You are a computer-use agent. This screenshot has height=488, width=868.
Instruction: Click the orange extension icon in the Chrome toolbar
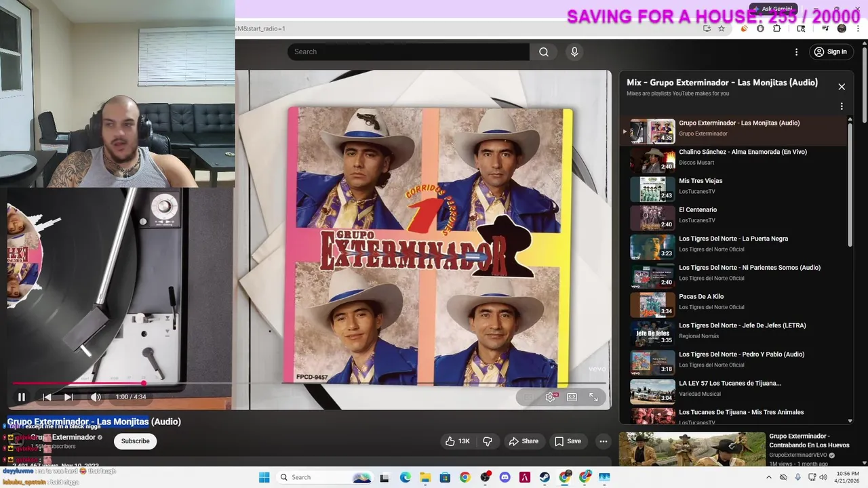(x=745, y=28)
